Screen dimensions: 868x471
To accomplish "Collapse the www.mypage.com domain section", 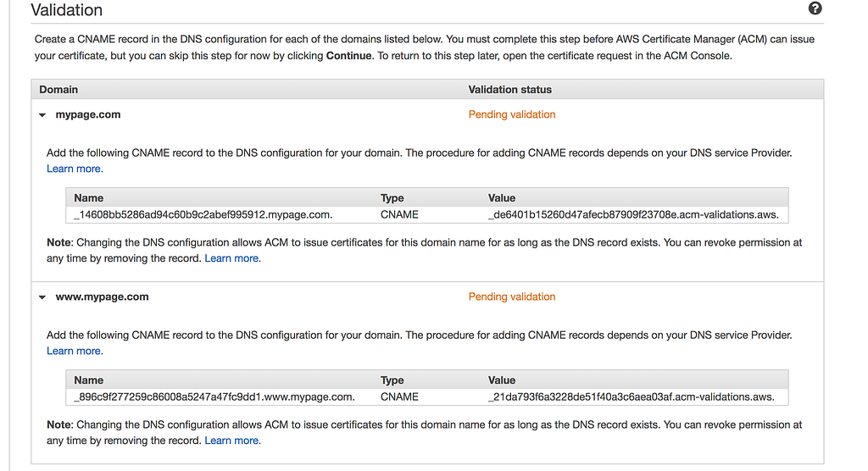I will tap(42, 297).
